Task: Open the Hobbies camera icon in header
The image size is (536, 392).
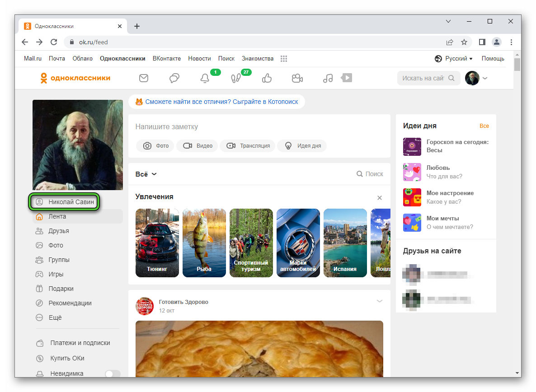Action: pos(297,78)
